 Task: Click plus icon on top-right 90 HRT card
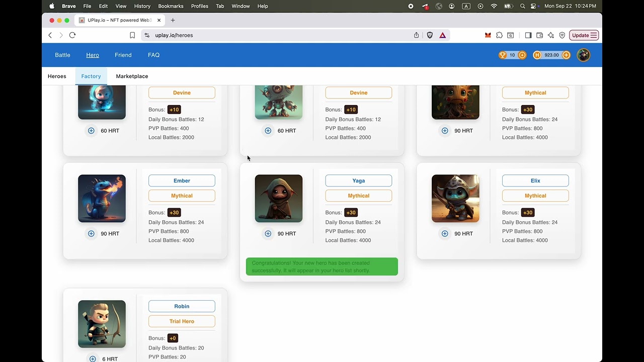pyautogui.click(x=445, y=130)
